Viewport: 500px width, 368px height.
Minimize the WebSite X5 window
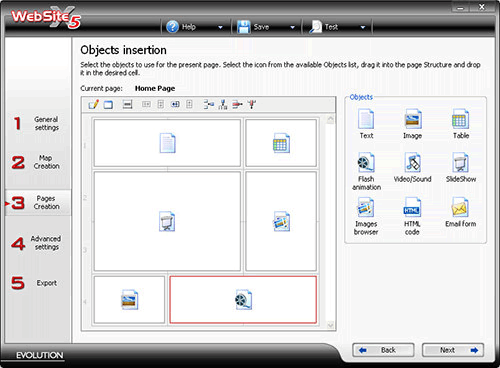461,7
